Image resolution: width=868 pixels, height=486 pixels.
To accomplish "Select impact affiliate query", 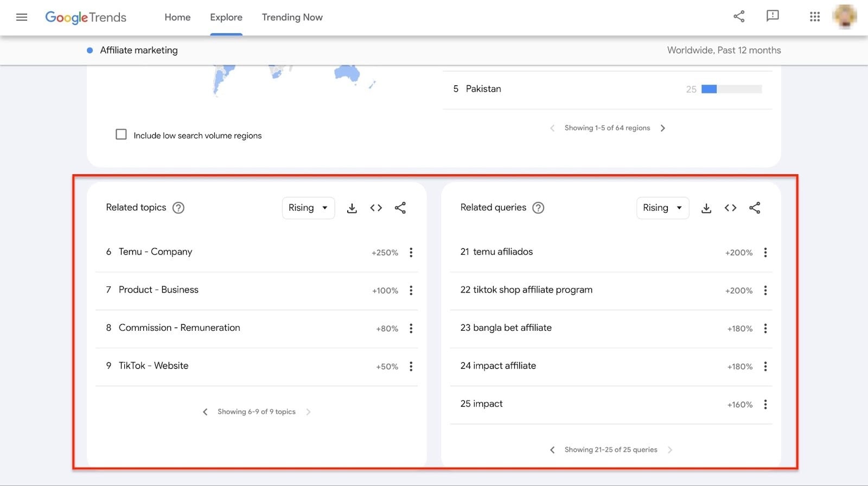I will [x=505, y=366].
